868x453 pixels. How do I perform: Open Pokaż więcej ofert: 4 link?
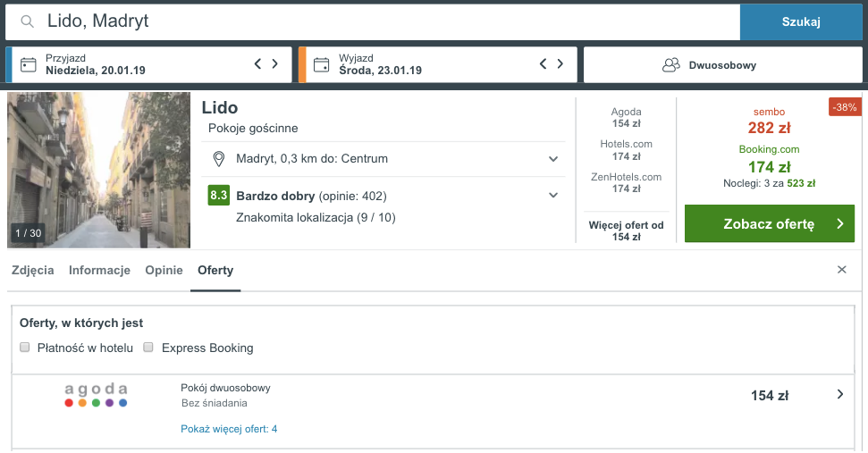click(229, 429)
